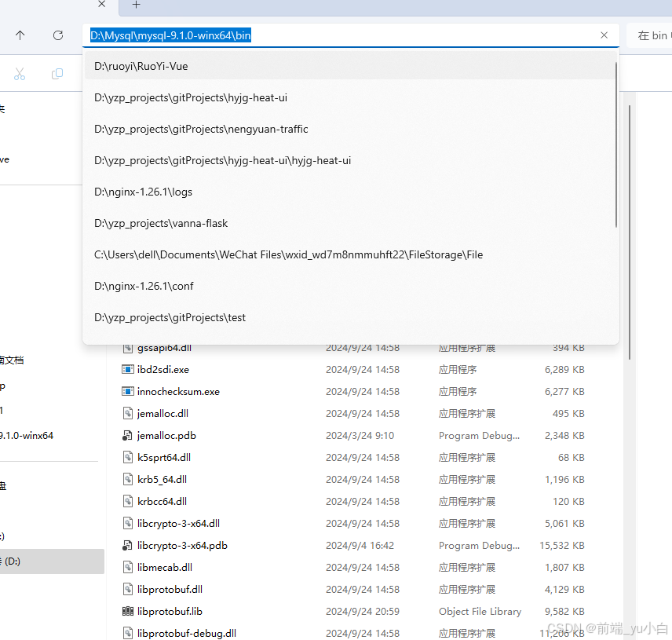672x640 pixels.
Task: Click the navigate up arrow icon
Action: point(20,35)
